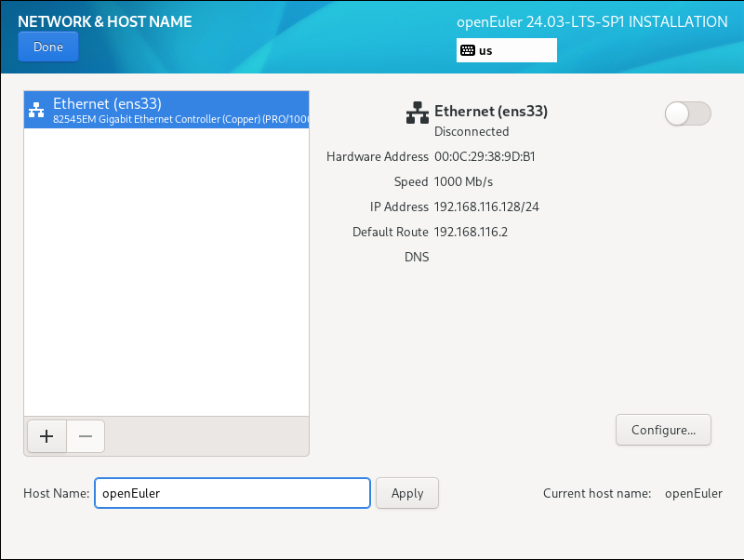The image size is (744, 560).
Task: Click the Done button
Action: coord(48,47)
